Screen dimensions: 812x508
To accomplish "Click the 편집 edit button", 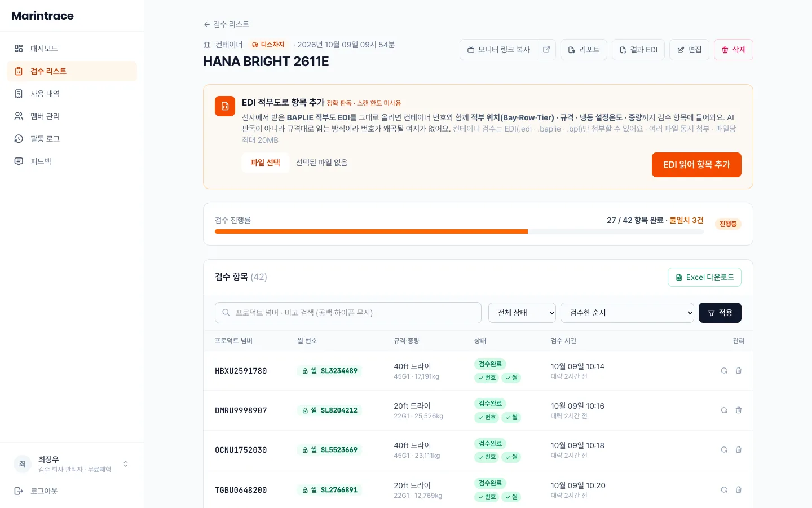I will click(x=689, y=50).
